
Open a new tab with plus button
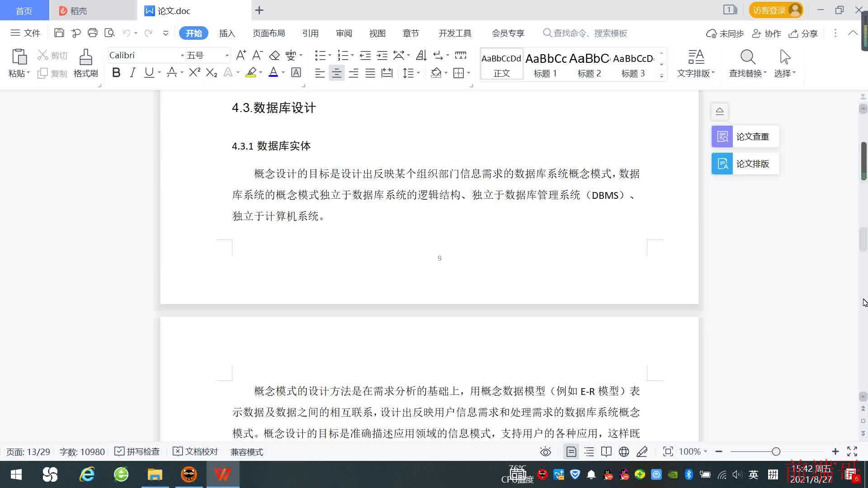tap(259, 10)
